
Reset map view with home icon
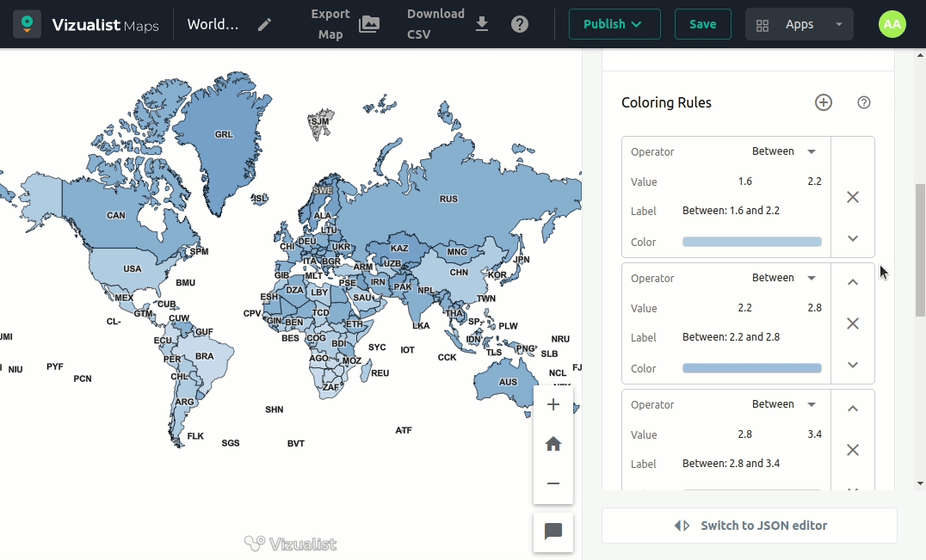[x=553, y=444]
